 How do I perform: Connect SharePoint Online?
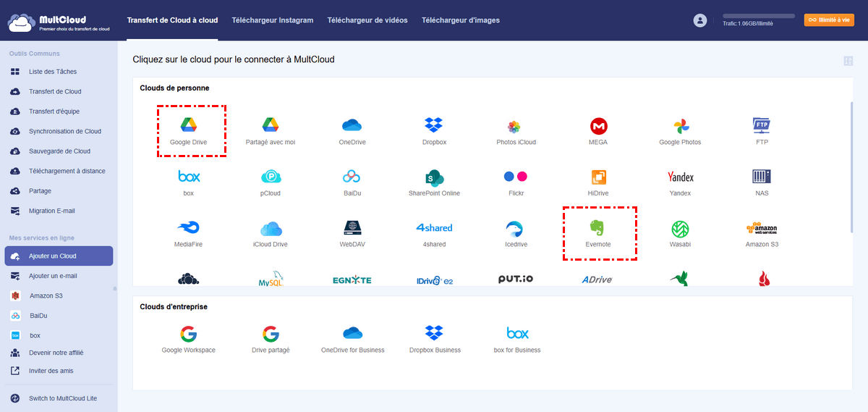[434, 182]
